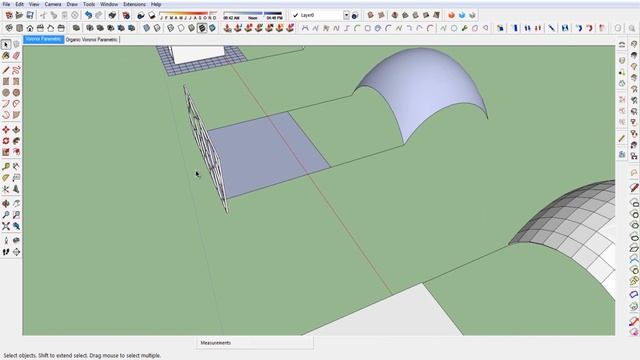Select the Paint Bucket tool

pyautogui.click(x=6, y=56)
